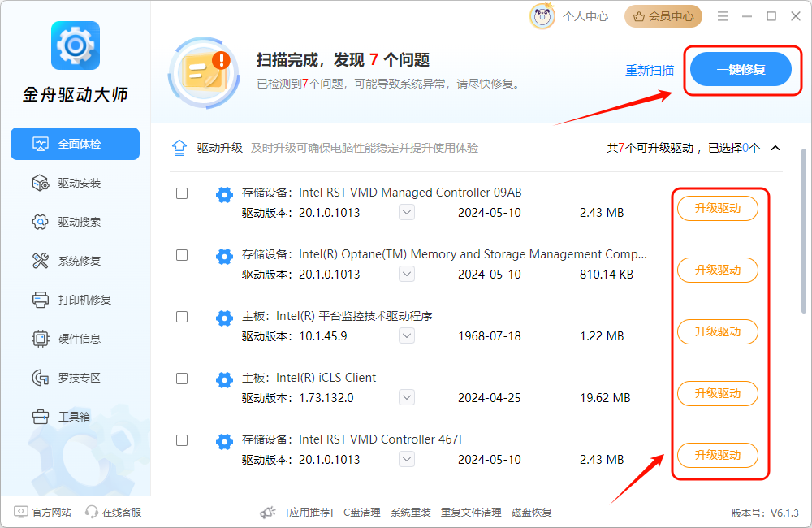Check the Intel RST VMD Managed Controller 09AB box
Screen dimensions: 812x528
click(182, 193)
